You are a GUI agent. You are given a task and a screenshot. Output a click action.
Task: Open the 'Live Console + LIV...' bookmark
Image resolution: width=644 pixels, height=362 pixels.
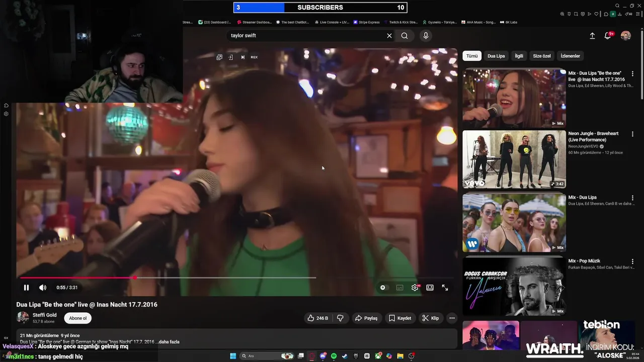[x=332, y=22]
